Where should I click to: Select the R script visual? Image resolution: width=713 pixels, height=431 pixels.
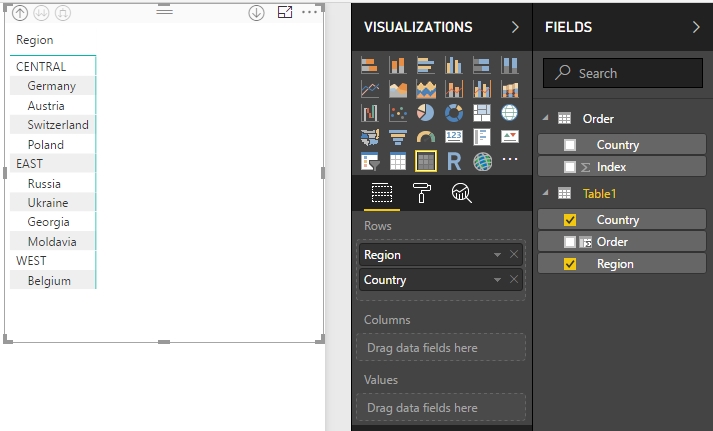coord(454,161)
